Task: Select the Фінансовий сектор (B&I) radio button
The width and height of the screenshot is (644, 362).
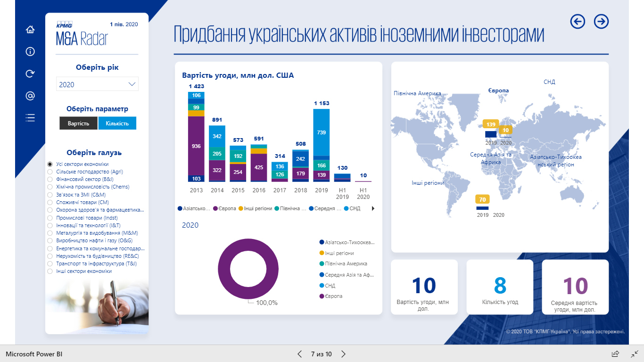Action: point(50,180)
